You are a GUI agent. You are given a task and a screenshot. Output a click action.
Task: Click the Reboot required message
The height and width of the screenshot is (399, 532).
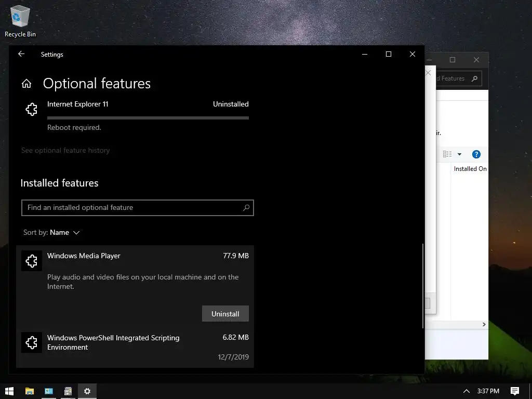[x=74, y=128]
